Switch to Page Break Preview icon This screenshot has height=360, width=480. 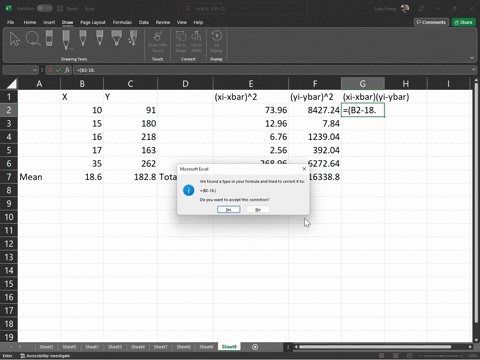(410, 356)
